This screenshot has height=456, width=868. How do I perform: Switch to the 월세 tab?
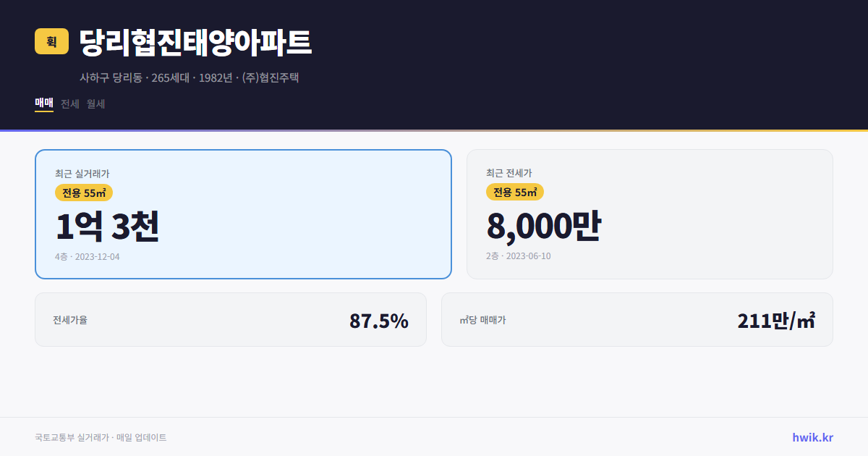[94, 104]
